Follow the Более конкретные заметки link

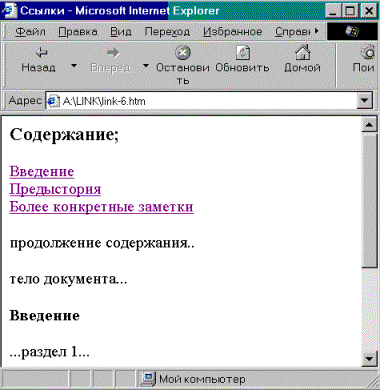pos(101,207)
